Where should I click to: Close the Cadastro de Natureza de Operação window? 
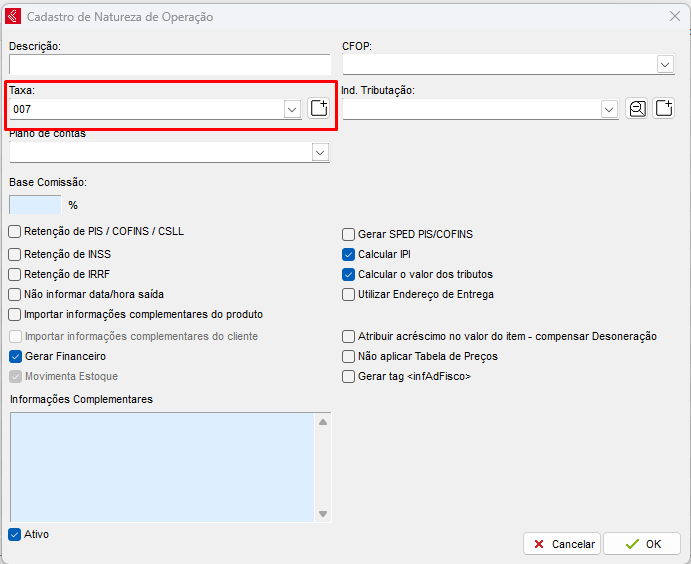click(674, 17)
